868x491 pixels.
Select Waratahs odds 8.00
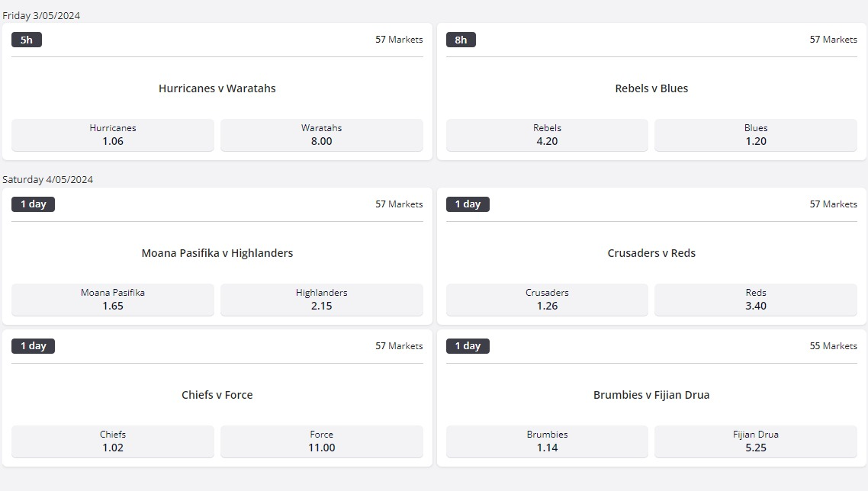pyautogui.click(x=321, y=135)
